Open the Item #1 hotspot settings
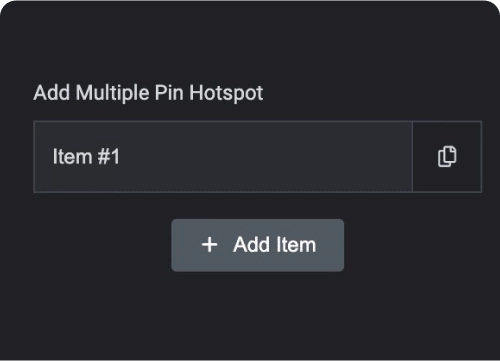The width and height of the screenshot is (500, 361). [223, 156]
